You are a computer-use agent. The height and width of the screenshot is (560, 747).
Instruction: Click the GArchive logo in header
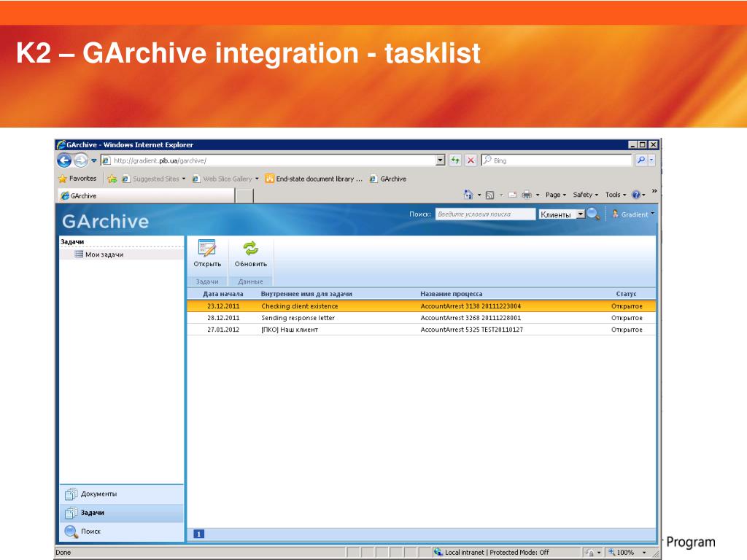point(105,222)
